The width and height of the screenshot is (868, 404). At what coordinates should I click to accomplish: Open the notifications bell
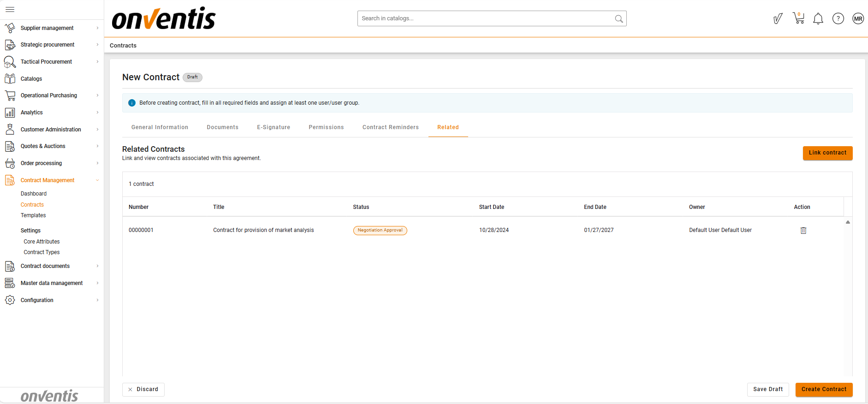click(818, 18)
